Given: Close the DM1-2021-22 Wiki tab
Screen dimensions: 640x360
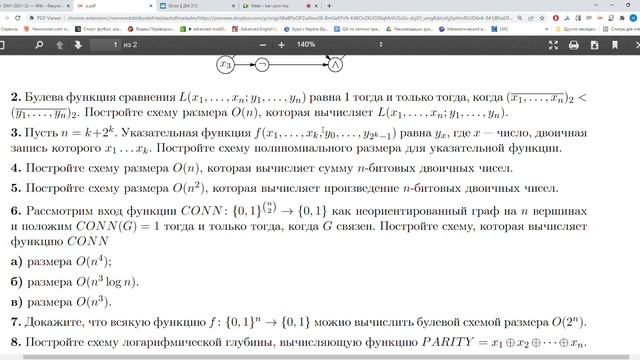Looking at the screenshot, I should tap(68, 6).
